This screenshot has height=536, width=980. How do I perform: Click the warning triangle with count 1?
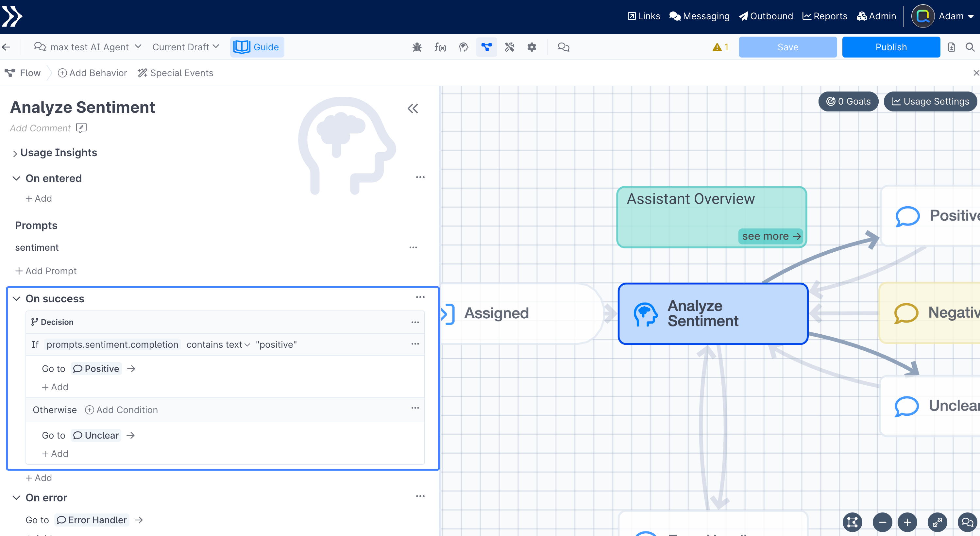(720, 47)
